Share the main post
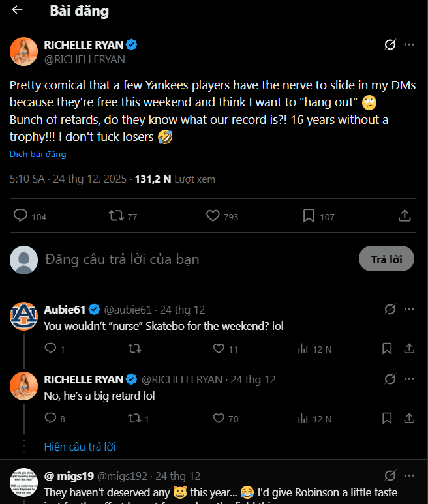Screen dimensions: 428x504 click(405, 216)
